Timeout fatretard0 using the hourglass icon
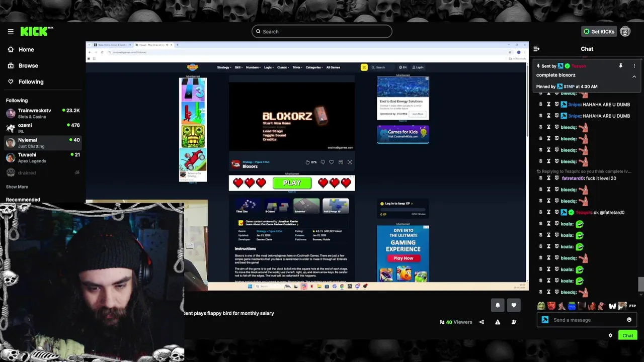The image size is (644, 362). click(549, 178)
